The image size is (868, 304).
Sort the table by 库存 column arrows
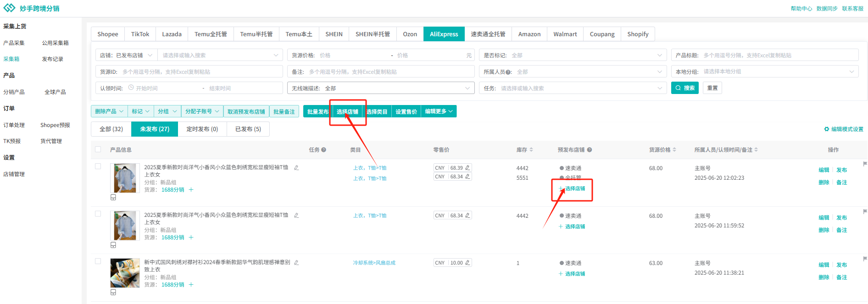coord(531,150)
